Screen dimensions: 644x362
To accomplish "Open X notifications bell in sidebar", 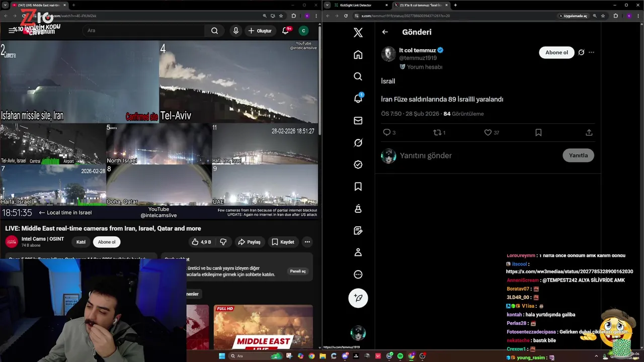I will (358, 99).
